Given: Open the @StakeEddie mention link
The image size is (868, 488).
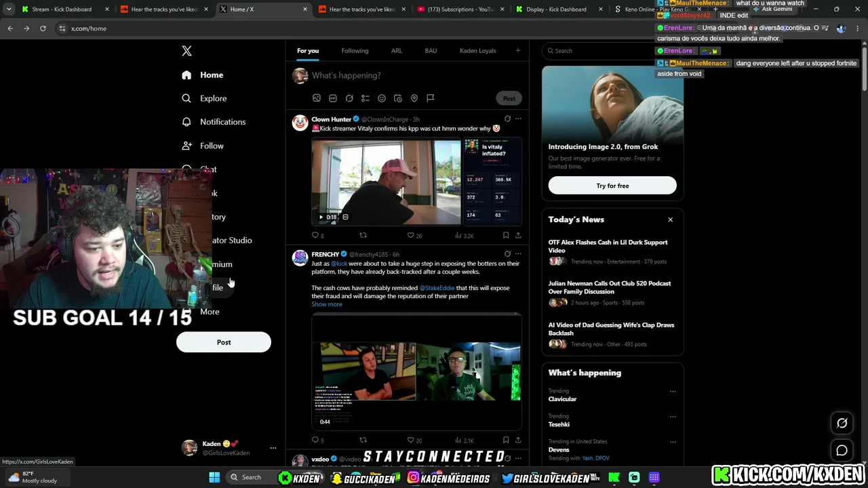Looking at the screenshot, I should point(437,288).
